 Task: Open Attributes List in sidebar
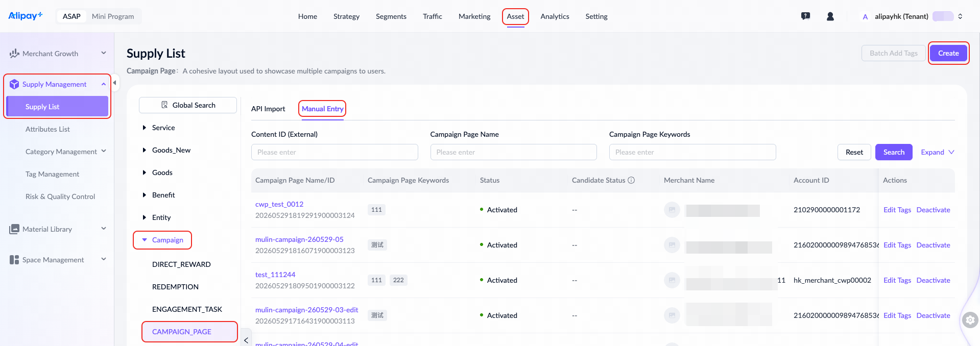47,129
